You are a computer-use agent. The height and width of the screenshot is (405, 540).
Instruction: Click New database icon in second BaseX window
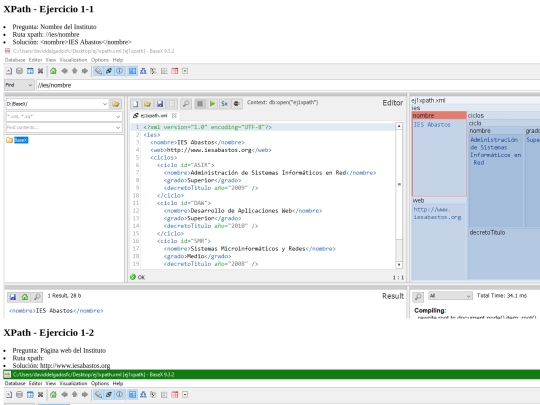pyautogui.click(x=9, y=394)
